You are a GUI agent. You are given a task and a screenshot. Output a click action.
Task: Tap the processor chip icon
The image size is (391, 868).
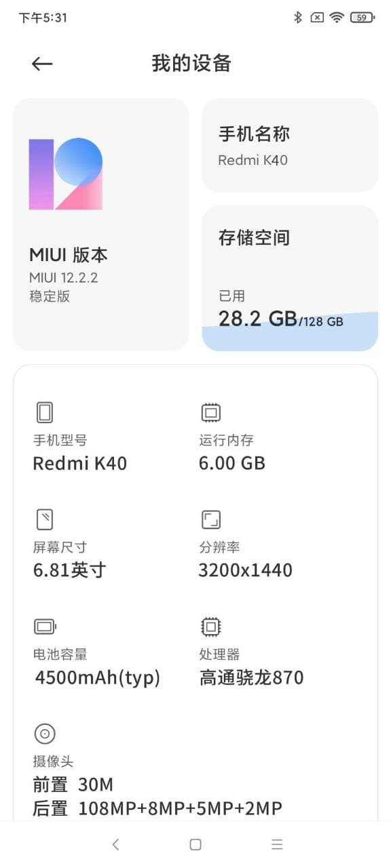pos(211,627)
